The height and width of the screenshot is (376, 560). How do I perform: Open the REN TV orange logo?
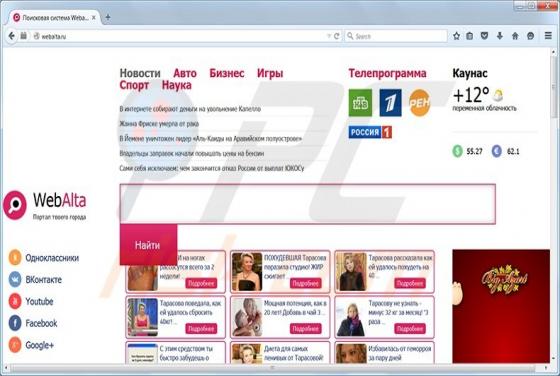tap(419, 103)
